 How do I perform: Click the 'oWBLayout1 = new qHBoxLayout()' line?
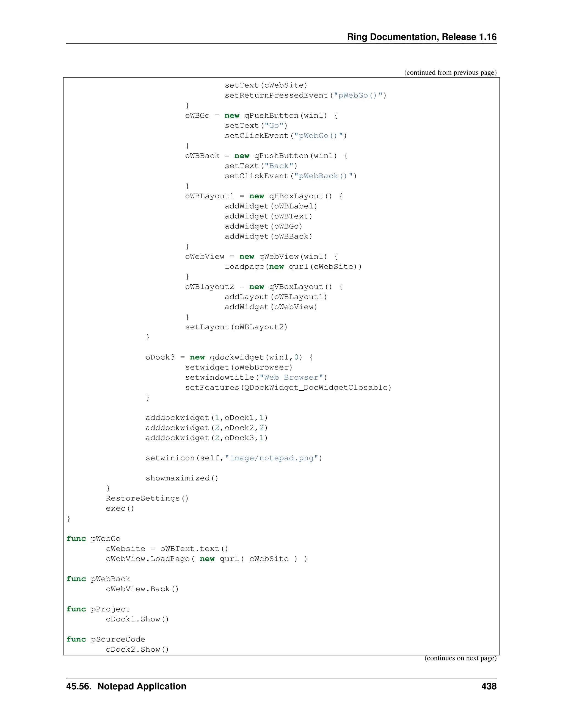(x=264, y=196)
